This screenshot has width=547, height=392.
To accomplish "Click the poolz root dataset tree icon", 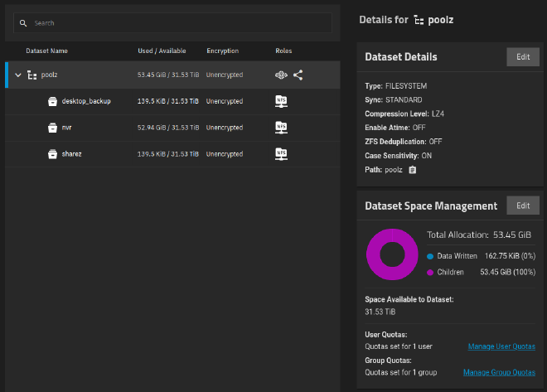I will pos(32,75).
